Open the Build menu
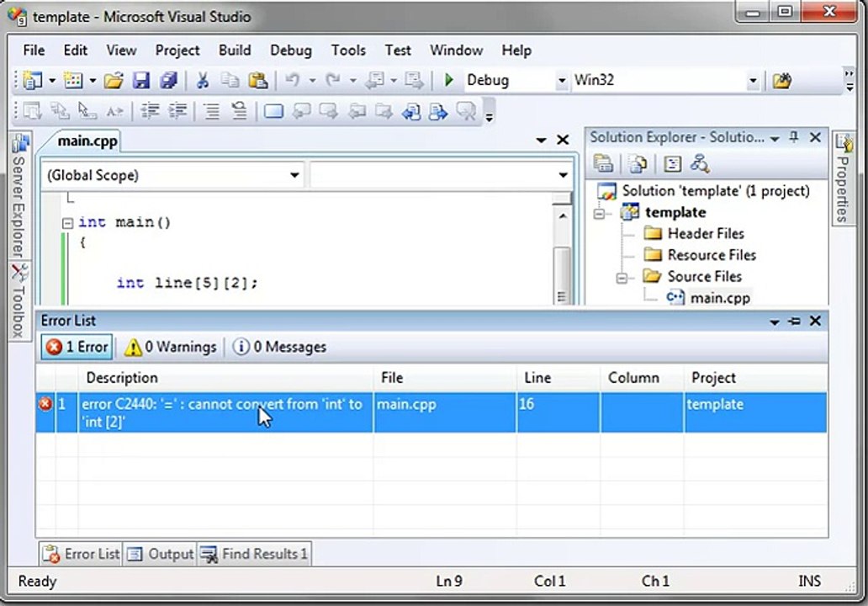The image size is (868, 606). tap(235, 50)
